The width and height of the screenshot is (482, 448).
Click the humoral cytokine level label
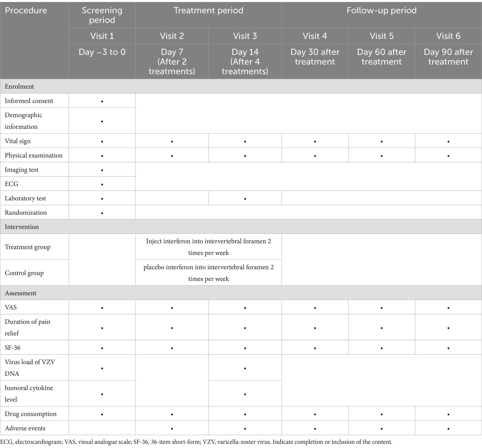(x=29, y=393)
